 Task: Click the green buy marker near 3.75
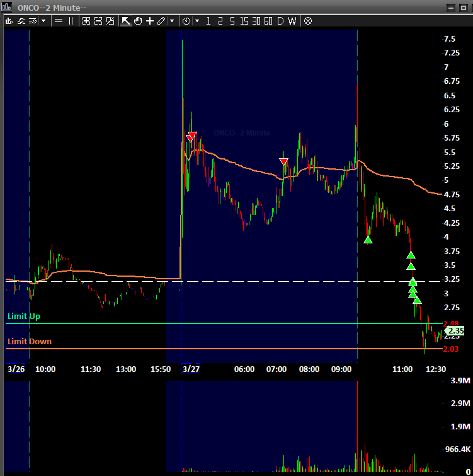411,255
